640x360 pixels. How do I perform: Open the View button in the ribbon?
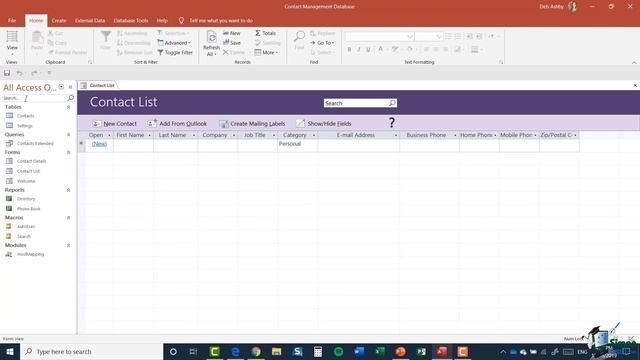(x=12, y=42)
